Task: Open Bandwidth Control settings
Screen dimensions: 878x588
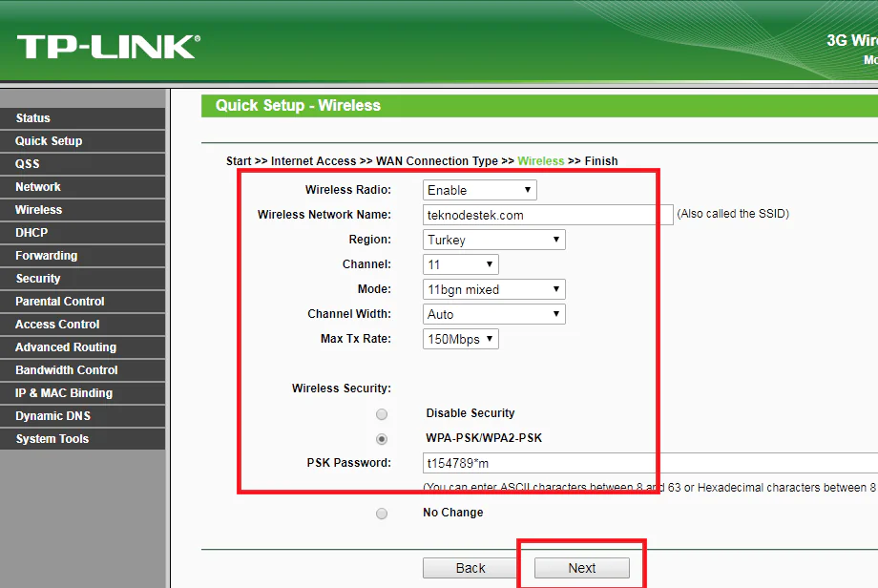Action: coord(83,370)
